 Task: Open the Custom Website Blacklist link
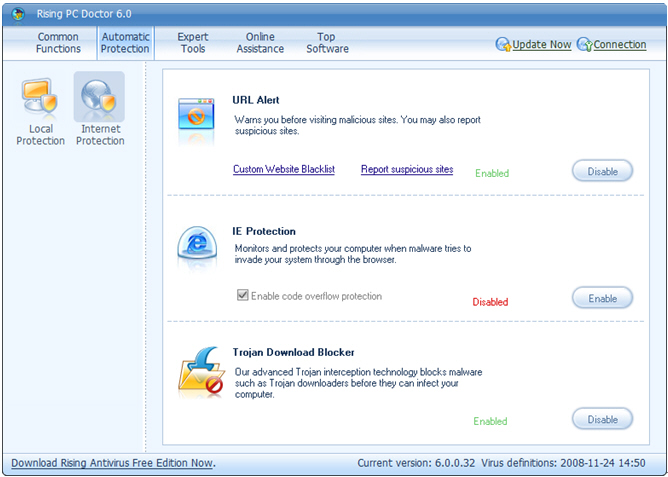click(284, 170)
